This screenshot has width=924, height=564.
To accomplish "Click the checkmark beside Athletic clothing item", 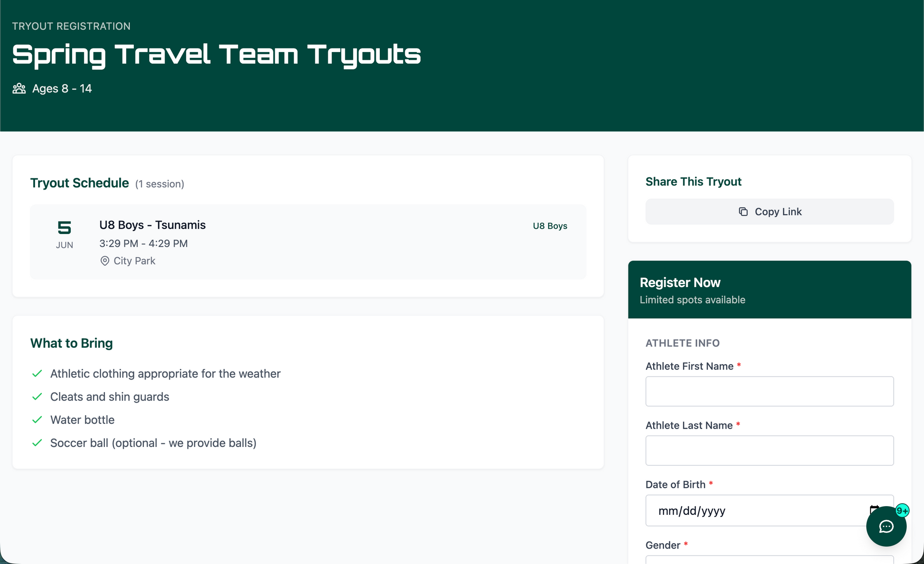I will coord(37,374).
